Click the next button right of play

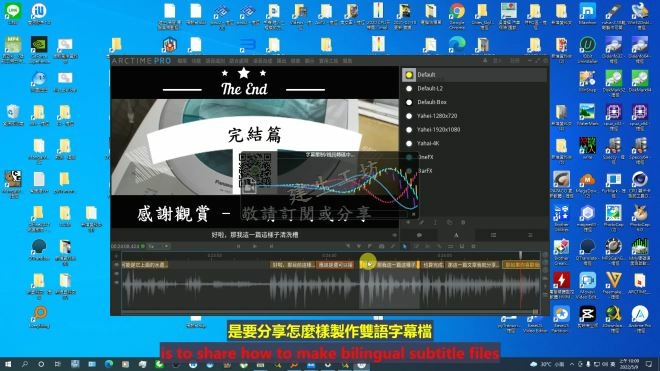pyautogui.click(x=271, y=246)
